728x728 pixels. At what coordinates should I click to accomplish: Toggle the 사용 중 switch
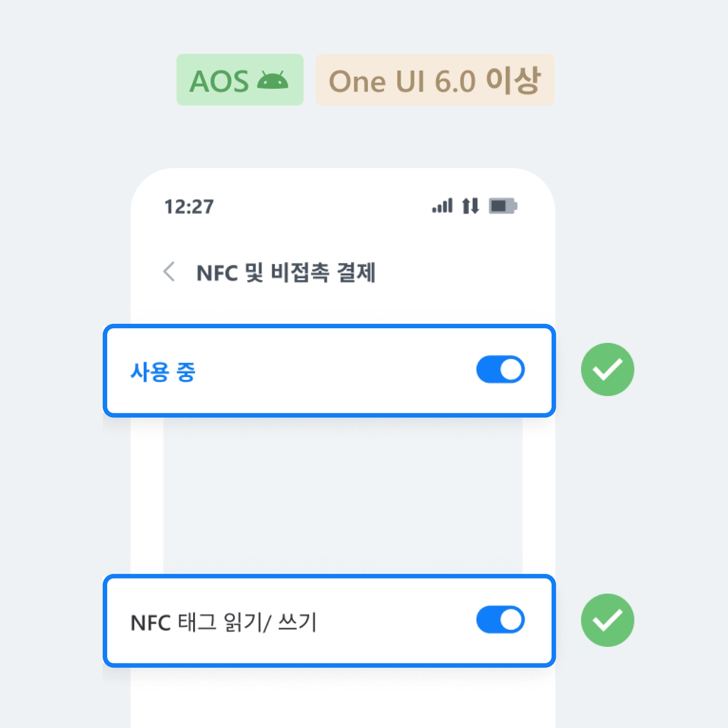[x=500, y=369]
